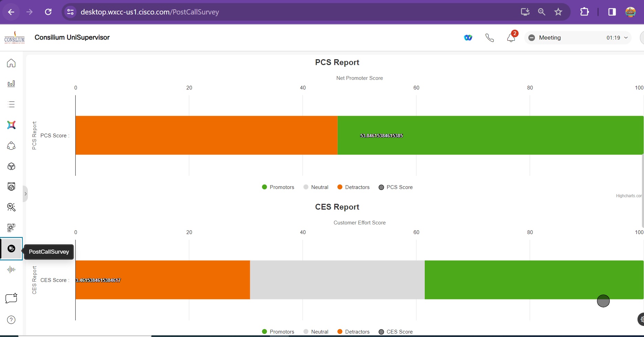Screen dimensions: 644x337
Task: Toggle Neutral series in CES legend
Action: pyautogui.click(x=316, y=332)
